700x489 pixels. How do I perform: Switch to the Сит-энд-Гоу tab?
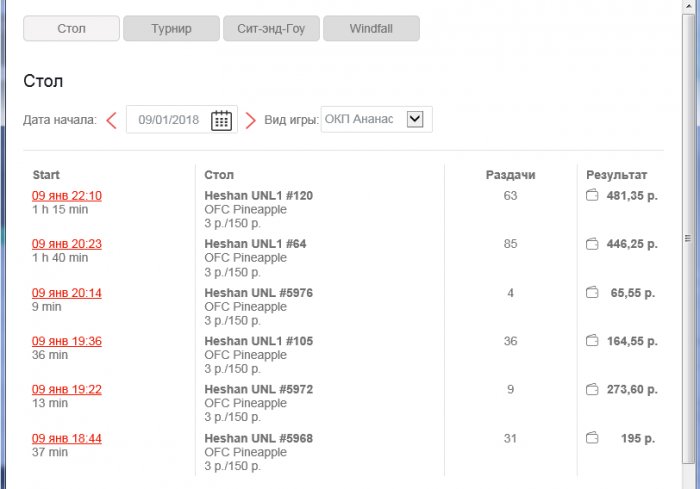[x=271, y=28]
